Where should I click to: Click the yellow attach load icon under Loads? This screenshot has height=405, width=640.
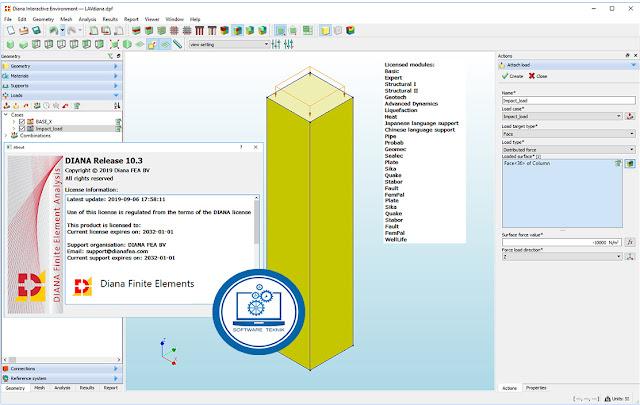pos(16,106)
